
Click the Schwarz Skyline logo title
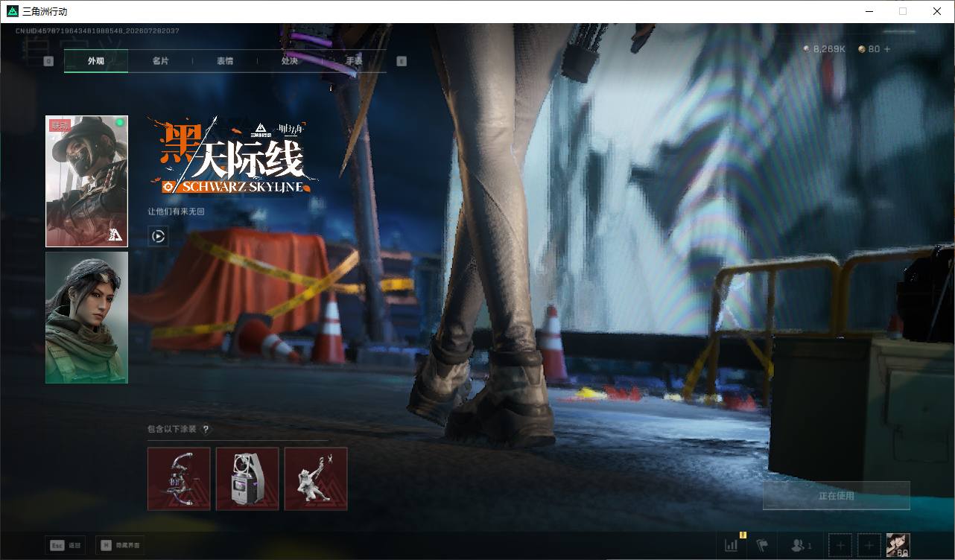(x=233, y=156)
